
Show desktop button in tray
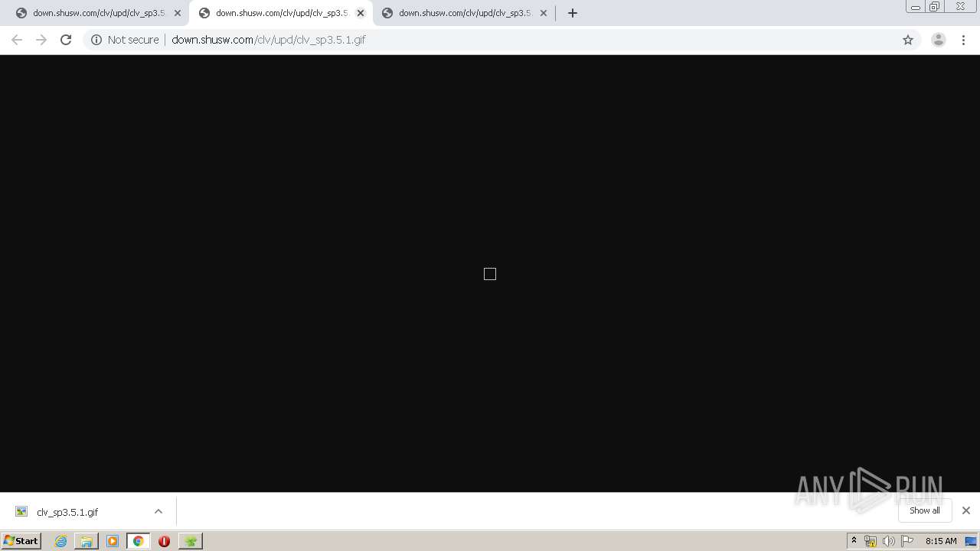[x=971, y=541]
